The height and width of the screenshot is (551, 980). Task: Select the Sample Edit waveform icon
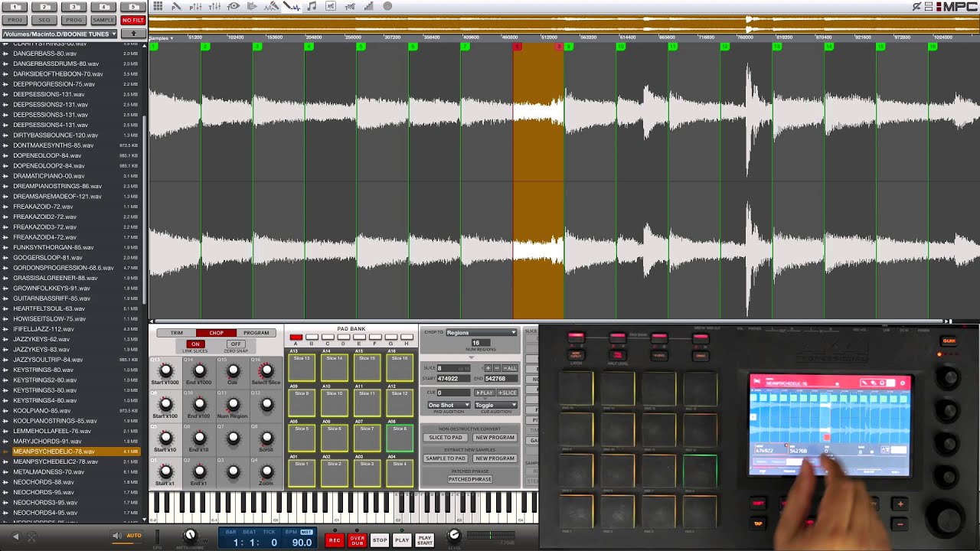click(291, 6)
